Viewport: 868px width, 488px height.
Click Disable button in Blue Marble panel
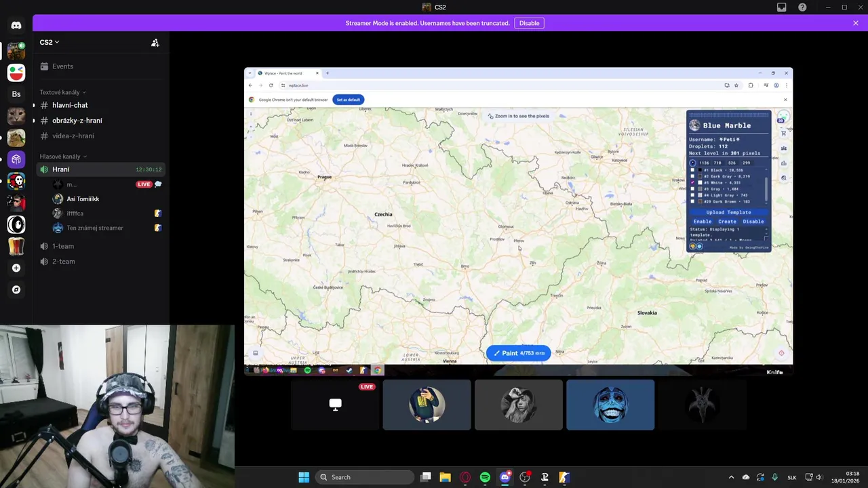[753, 222]
